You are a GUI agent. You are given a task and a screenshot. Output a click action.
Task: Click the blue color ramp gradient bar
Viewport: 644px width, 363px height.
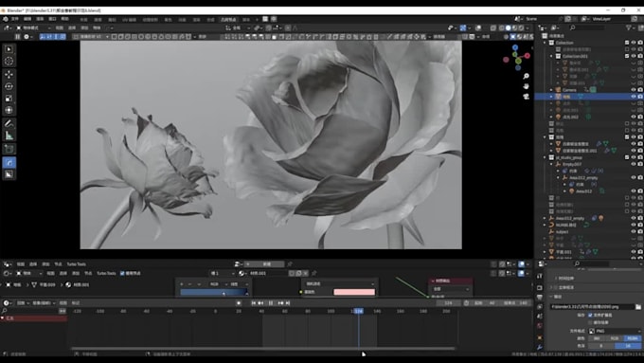pyautogui.click(x=214, y=292)
